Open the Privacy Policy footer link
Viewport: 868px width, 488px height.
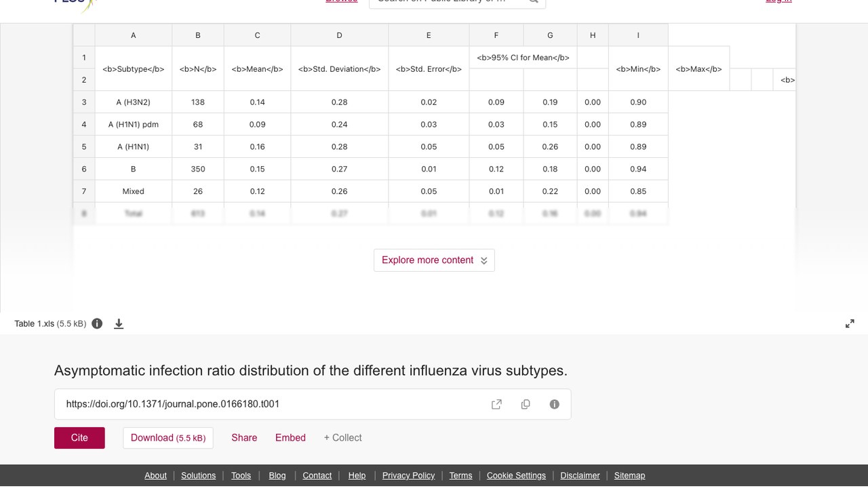[408, 475]
